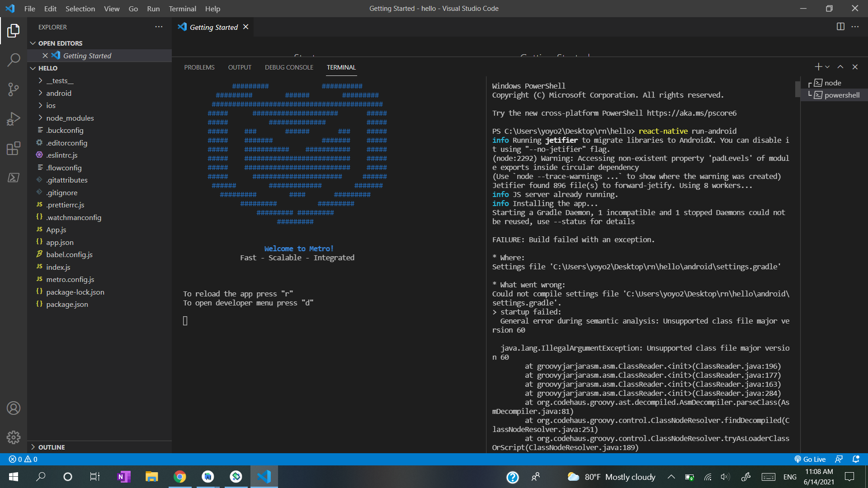Open the Manage settings gear
The image size is (868, 488).
[14, 437]
